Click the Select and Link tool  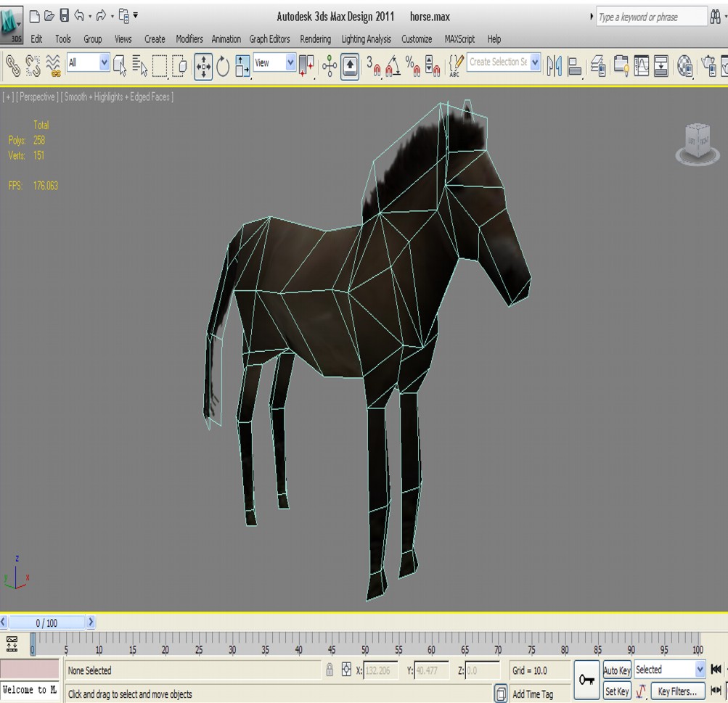(12, 65)
